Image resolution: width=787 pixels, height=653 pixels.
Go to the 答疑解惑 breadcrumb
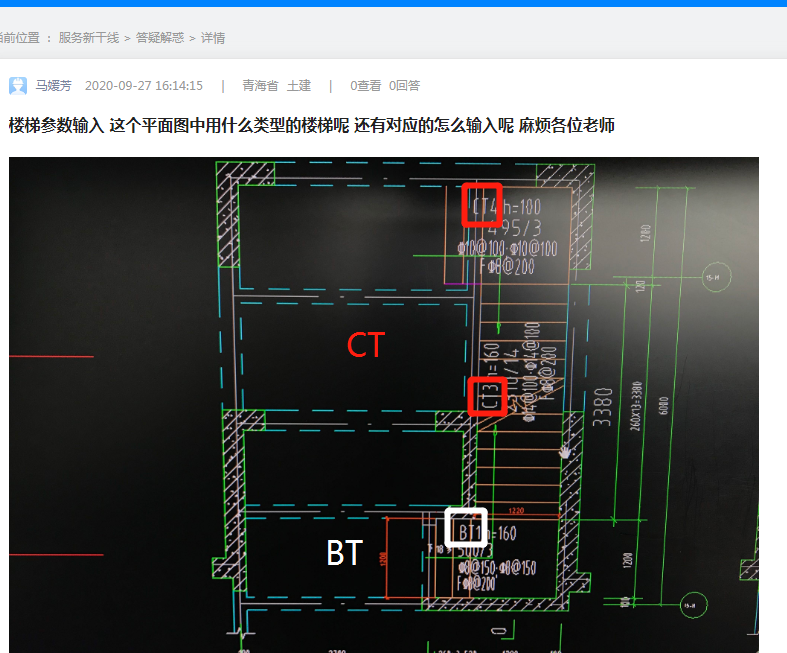pyautogui.click(x=160, y=38)
